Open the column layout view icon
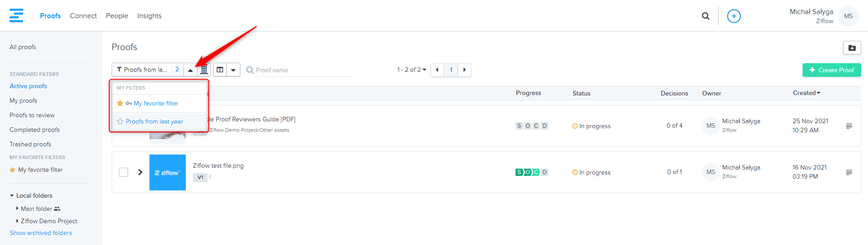Screen dimensions: 868x245 click(x=220, y=70)
